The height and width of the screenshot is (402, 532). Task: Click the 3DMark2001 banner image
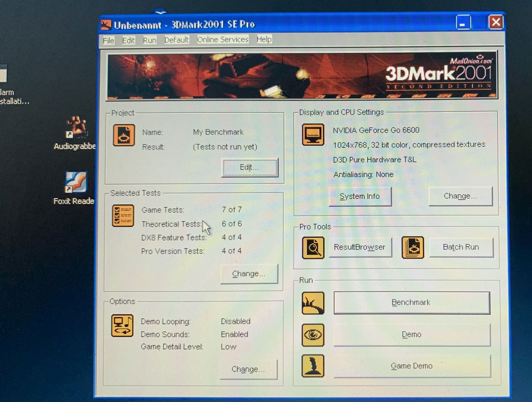302,76
